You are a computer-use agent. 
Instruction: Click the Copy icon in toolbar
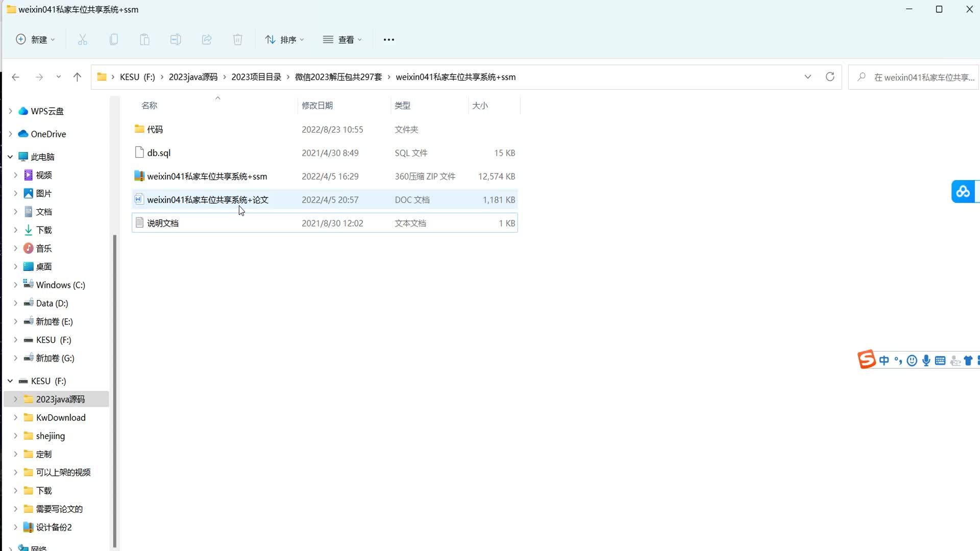114,40
